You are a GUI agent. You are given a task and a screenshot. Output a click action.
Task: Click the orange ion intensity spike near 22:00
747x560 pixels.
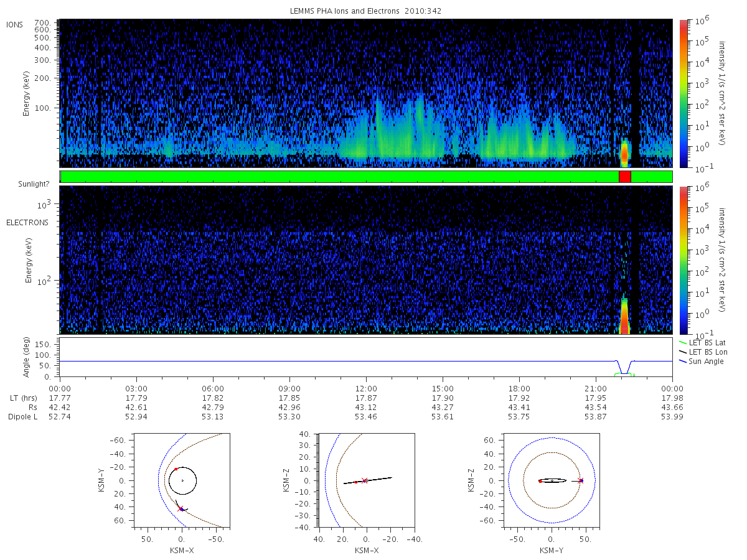[x=625, y=151]
